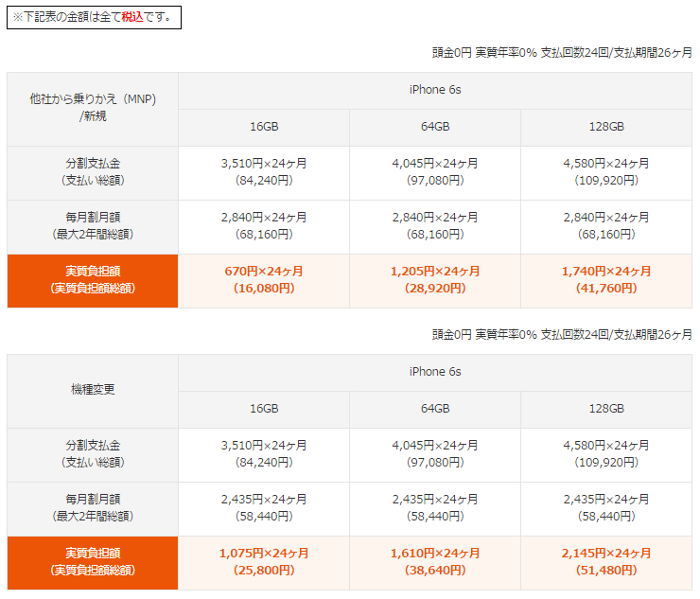
Task: Select the 16GB column header in MNP table
Action: (x=264, y=128)
